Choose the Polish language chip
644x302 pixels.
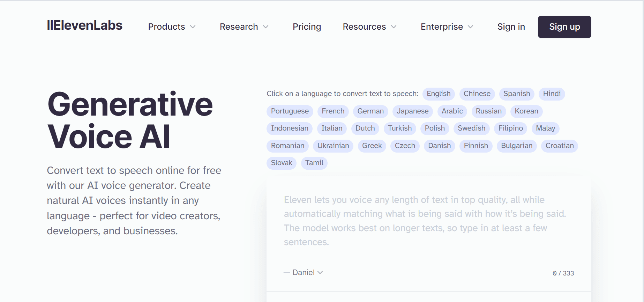click(x=435, y=128)
